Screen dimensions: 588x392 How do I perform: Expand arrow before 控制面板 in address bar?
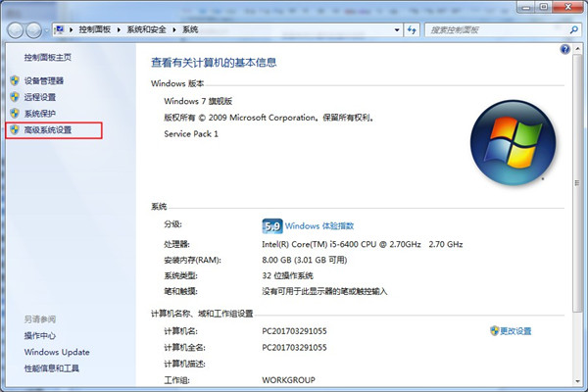71,29
